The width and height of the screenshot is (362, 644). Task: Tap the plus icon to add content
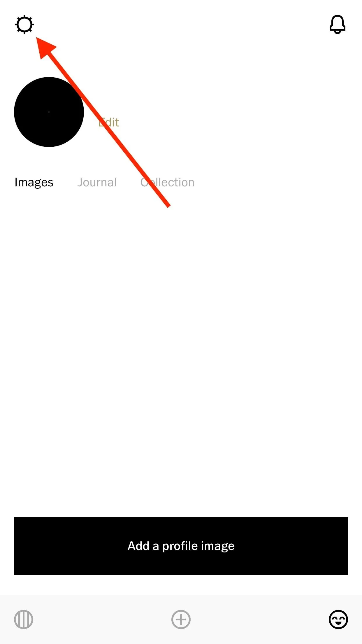(x=181, y=619)
